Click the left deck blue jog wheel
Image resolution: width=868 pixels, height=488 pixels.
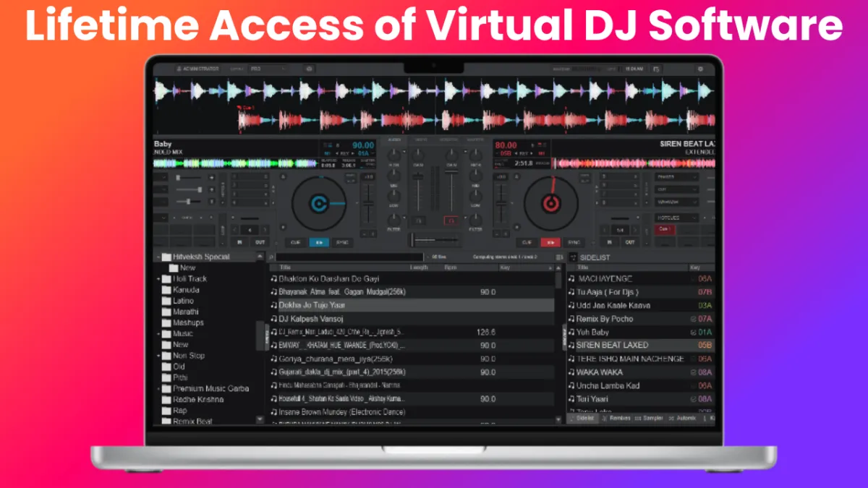318,205
